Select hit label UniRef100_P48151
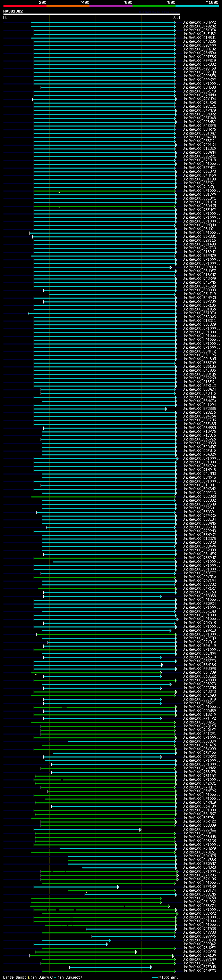The width and height of the screenshot is (222, 980). tap(199, 852)
